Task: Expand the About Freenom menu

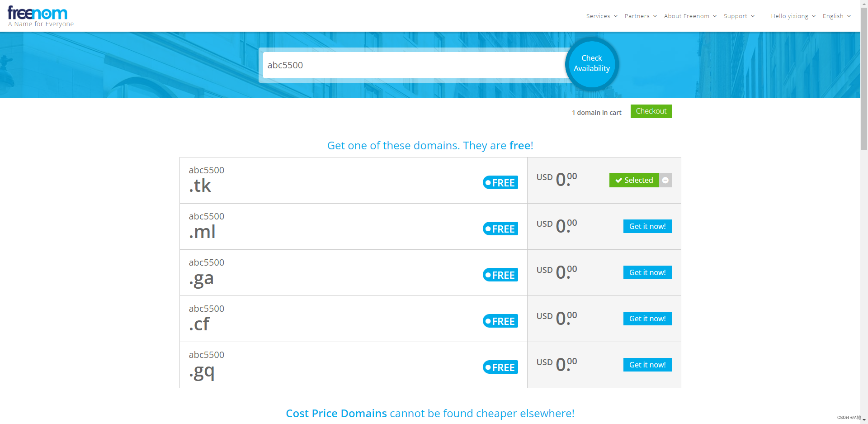Action: click(690, 16)
